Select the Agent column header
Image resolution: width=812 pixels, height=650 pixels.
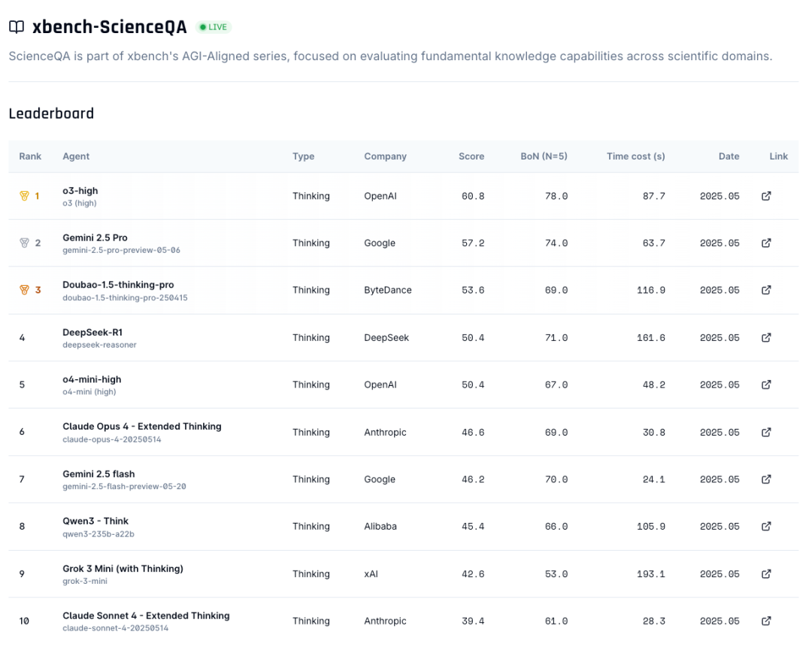76,156
